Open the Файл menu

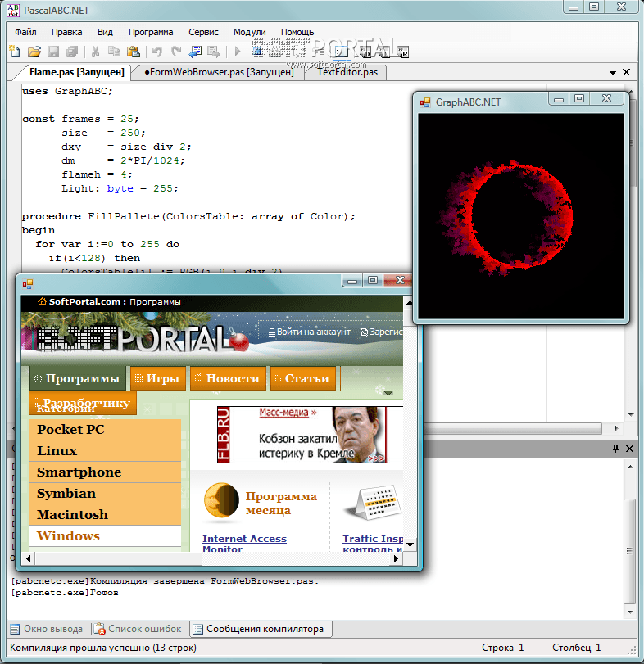click(x=26, y=32)
